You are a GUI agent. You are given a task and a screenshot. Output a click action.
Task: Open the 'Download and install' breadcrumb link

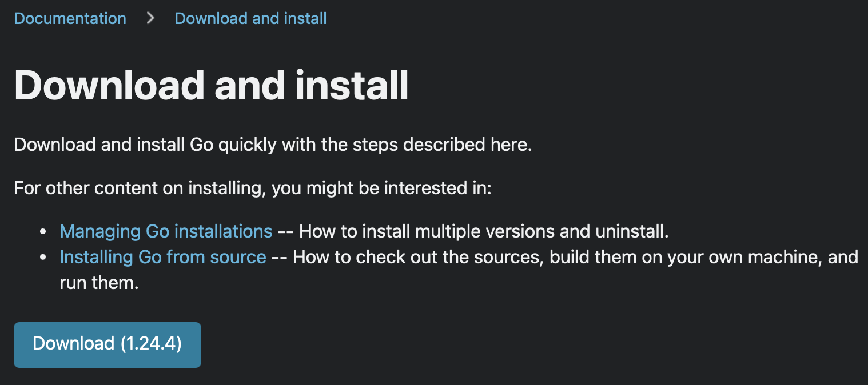tap(250, 18)
